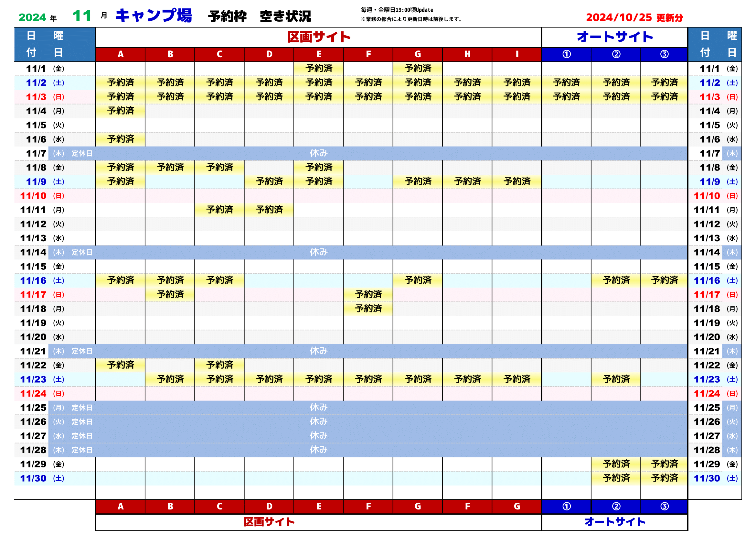This screenshot has width=756, height=535.
Task: Click the blue キャンプ場 title text
Action: pos(154,16)
